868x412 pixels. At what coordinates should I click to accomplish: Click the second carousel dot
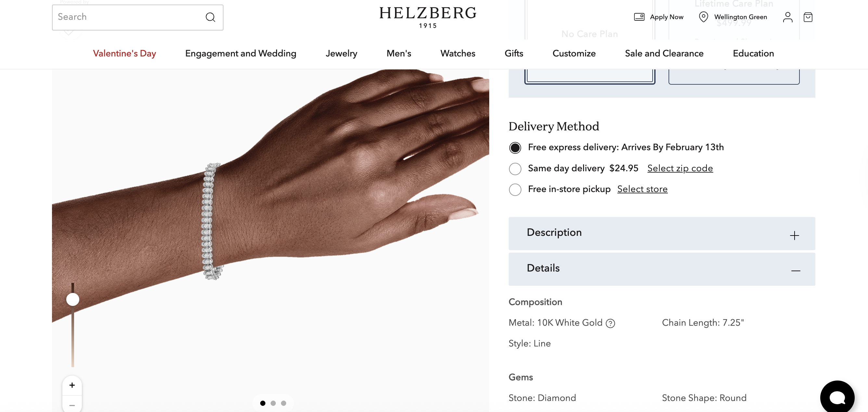click(x=273, y=403)
